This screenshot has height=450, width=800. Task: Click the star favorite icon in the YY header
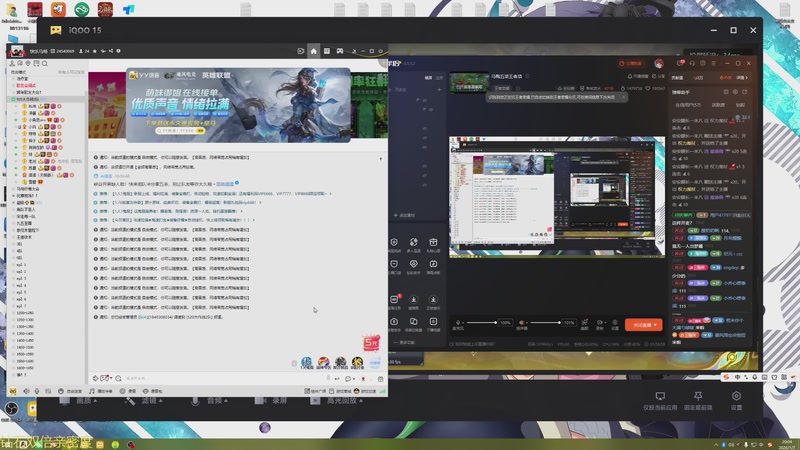click(94, 51)
